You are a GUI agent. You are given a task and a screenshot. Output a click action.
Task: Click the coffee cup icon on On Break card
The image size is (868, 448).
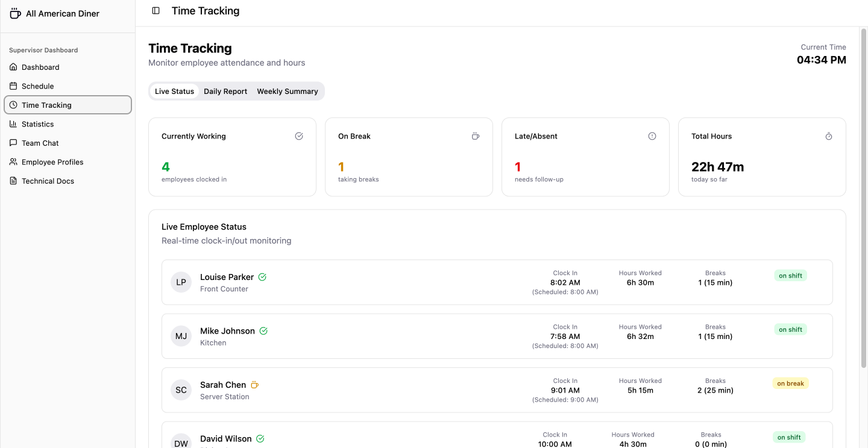[476, 136]
